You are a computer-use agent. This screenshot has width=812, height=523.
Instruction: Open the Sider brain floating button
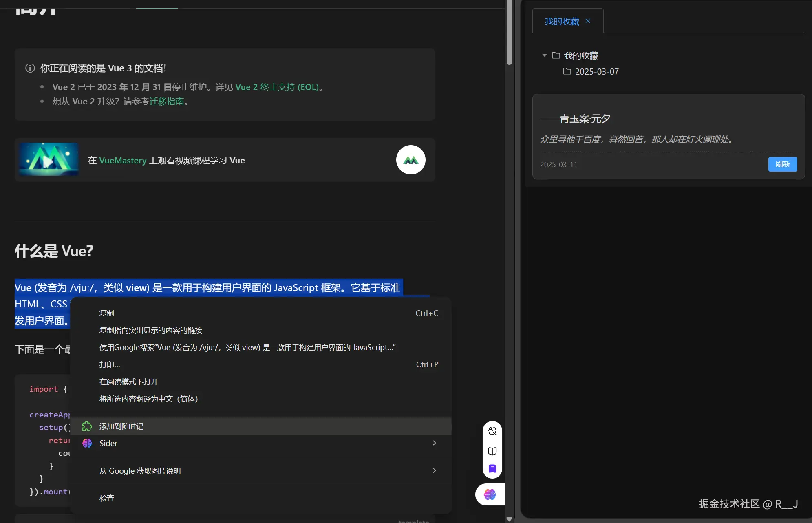tap(490, 494)
